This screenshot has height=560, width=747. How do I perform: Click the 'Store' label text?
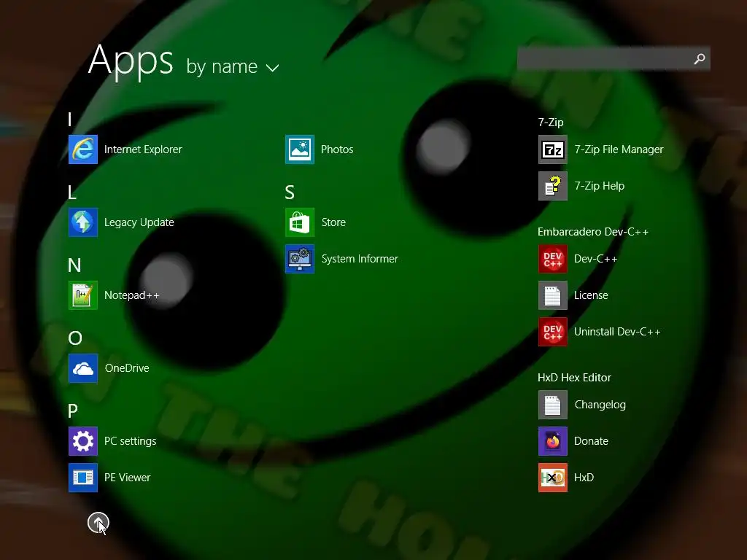[x=333, y=222]
